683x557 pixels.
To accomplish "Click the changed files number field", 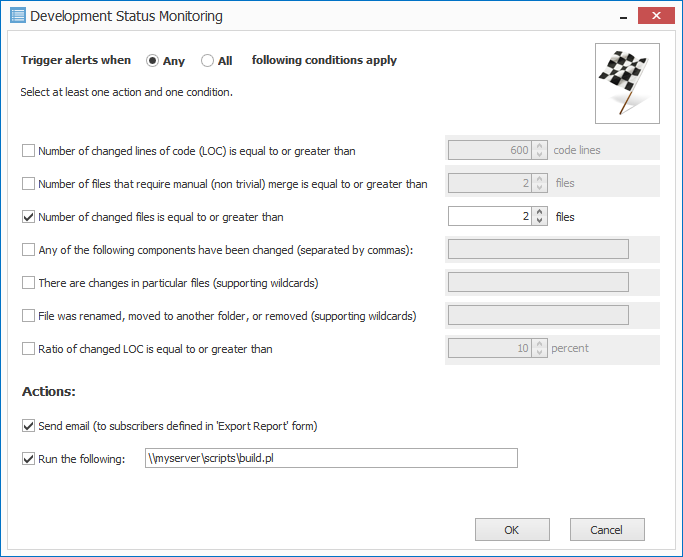I will [489, 217].
